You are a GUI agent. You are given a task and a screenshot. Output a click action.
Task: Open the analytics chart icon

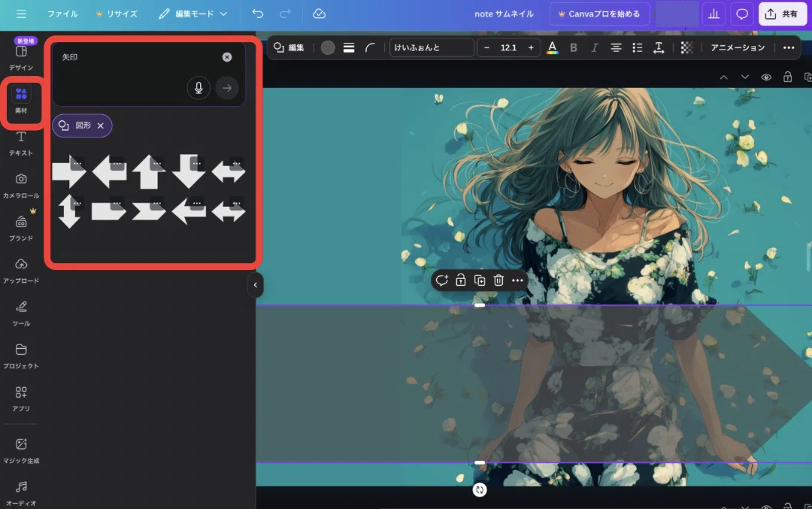[714, 14]
